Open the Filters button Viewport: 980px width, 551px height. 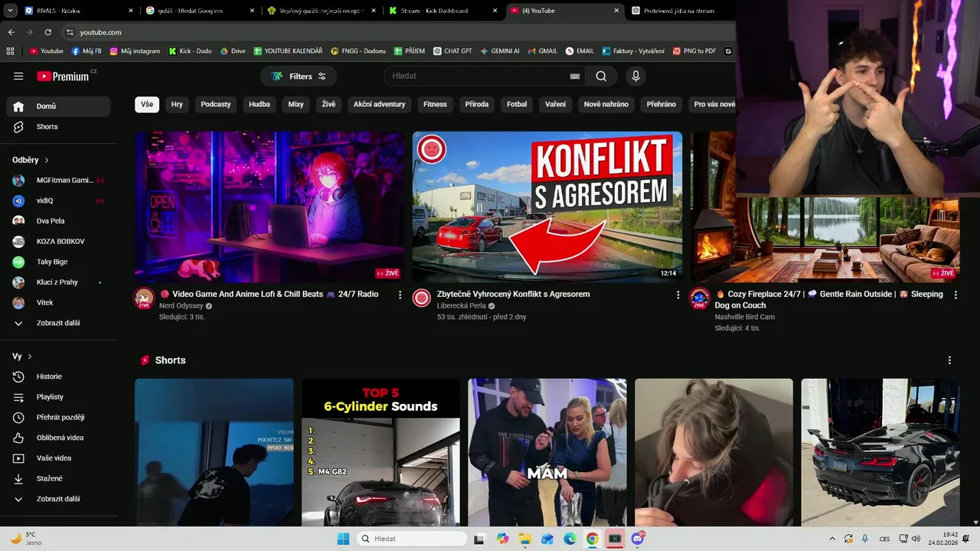pos(299,77)
